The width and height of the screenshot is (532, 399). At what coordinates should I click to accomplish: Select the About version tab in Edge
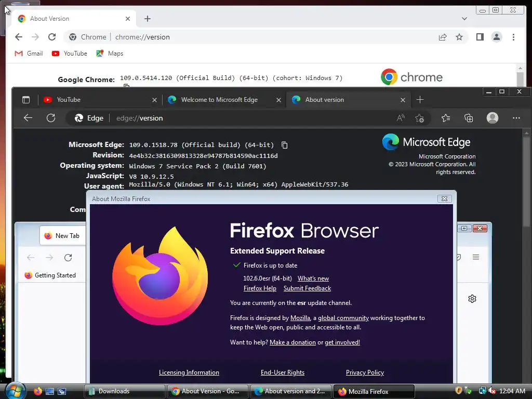[348, 100]
